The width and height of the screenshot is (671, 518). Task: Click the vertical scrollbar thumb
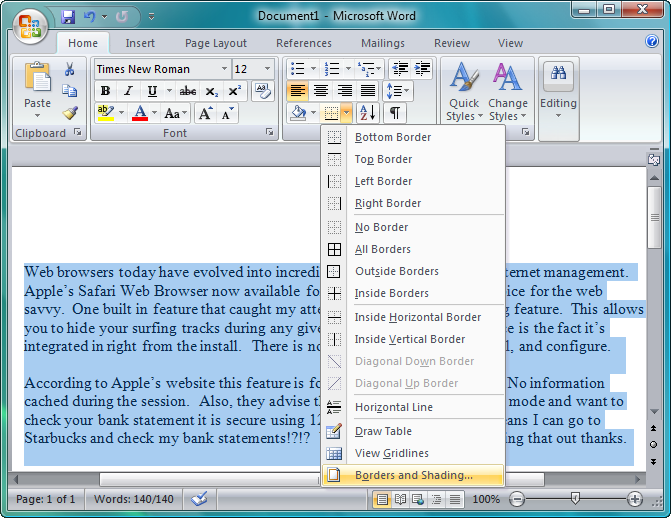click(x=654, y=217)
